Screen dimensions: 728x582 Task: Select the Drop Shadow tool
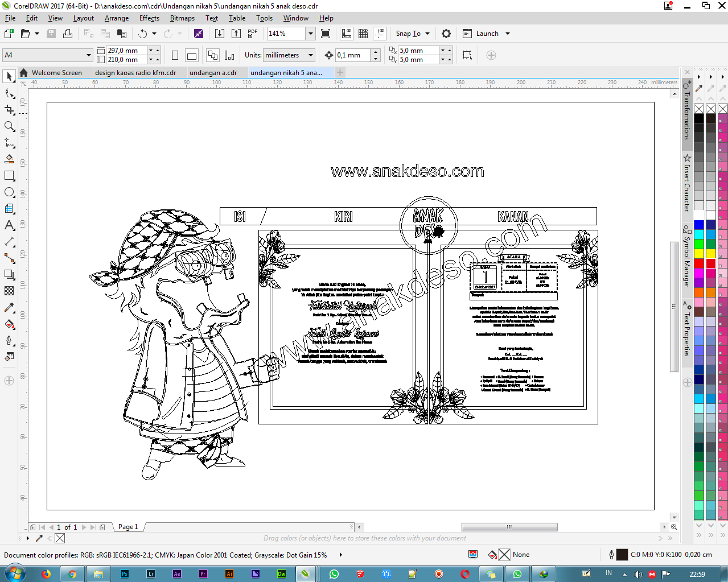coord(9,274)
